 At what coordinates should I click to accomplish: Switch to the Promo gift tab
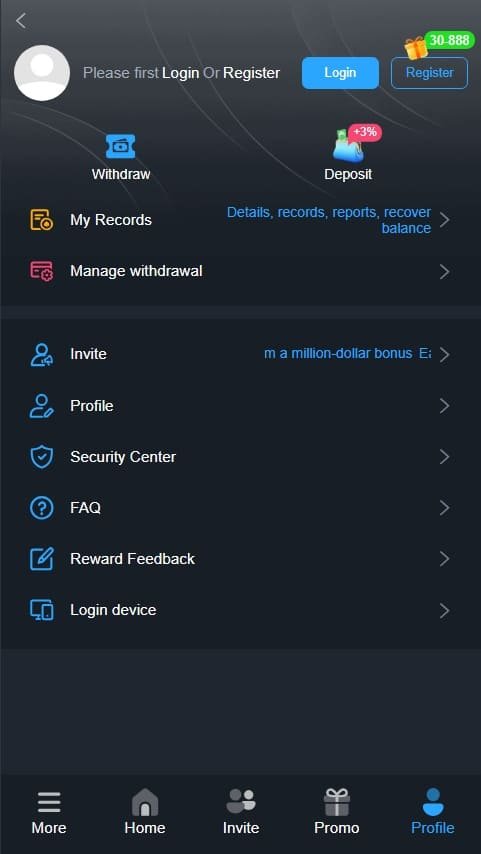(337, 812)
